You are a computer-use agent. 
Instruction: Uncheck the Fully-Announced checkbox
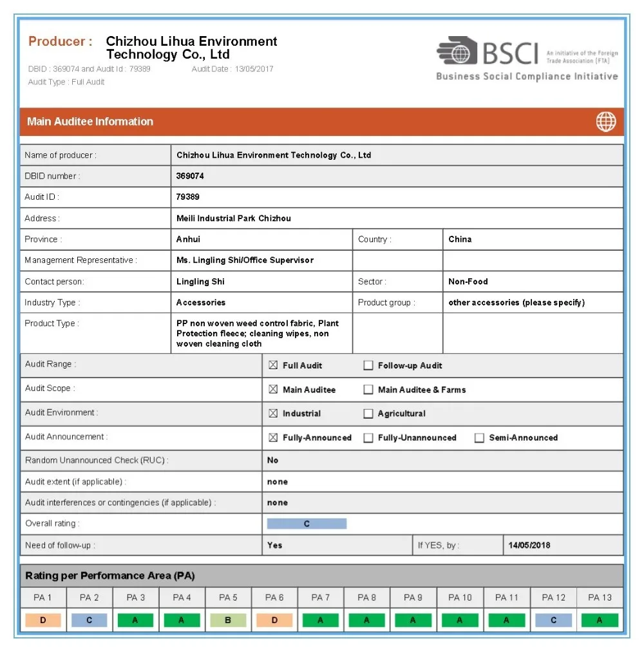[273, 437]
